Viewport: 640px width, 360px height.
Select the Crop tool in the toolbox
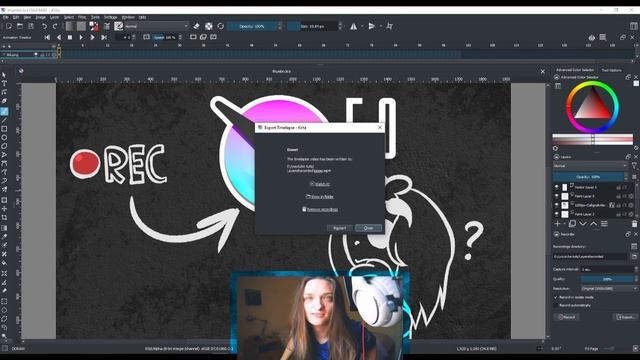tap(4, 218)
